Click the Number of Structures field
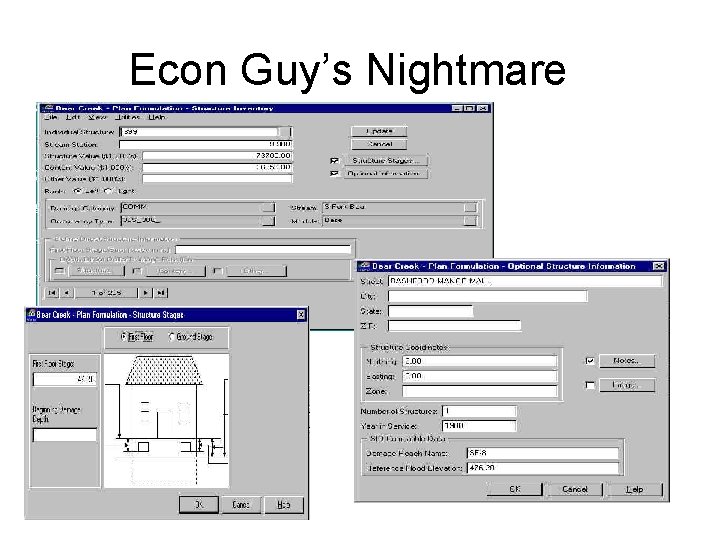Image resolution: width=720 pixels, height=540 pixels. pos(479,411)
